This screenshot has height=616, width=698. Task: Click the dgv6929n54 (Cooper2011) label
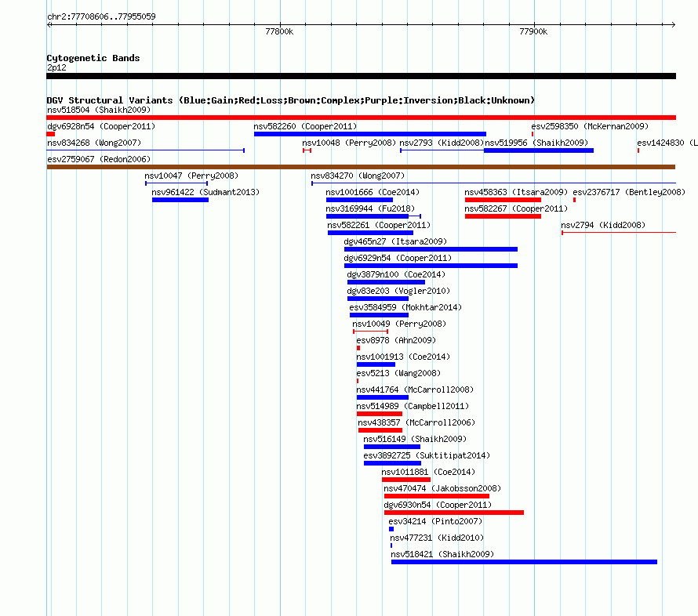tap(398, 258)
